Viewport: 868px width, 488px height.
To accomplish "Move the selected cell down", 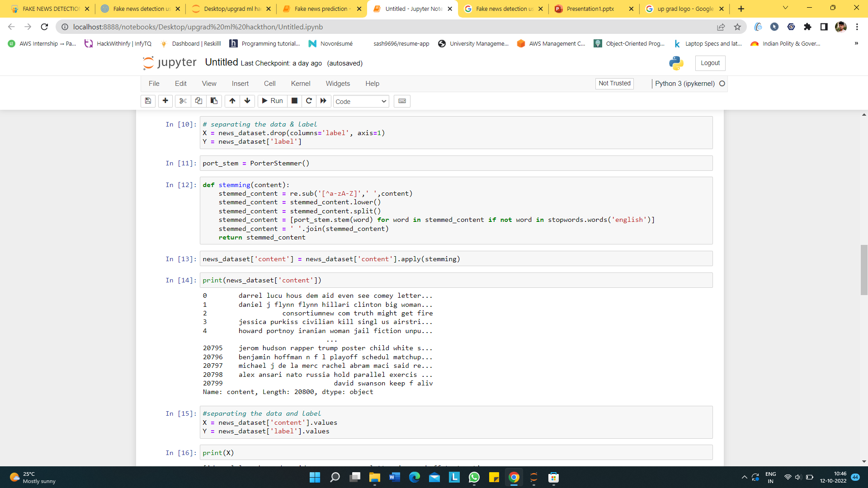I will (247, 101).
